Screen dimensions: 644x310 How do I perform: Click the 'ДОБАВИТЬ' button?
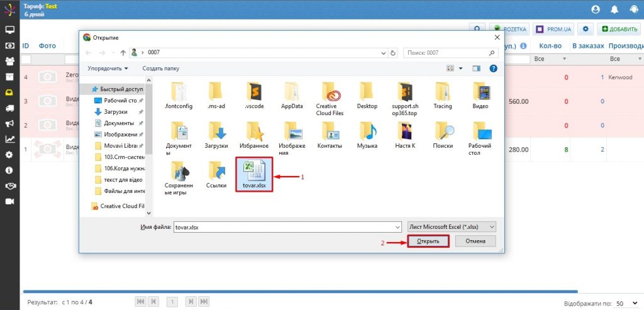click(619, 29)
